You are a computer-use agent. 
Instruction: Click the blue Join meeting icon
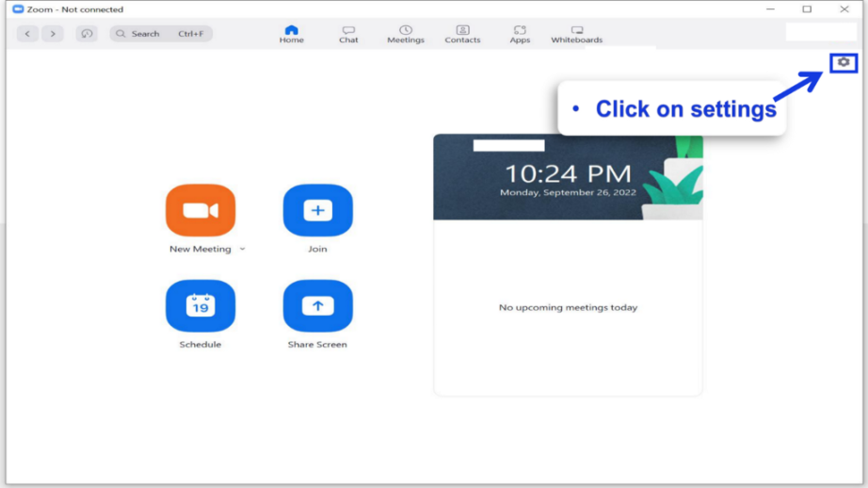click(317, 210)
